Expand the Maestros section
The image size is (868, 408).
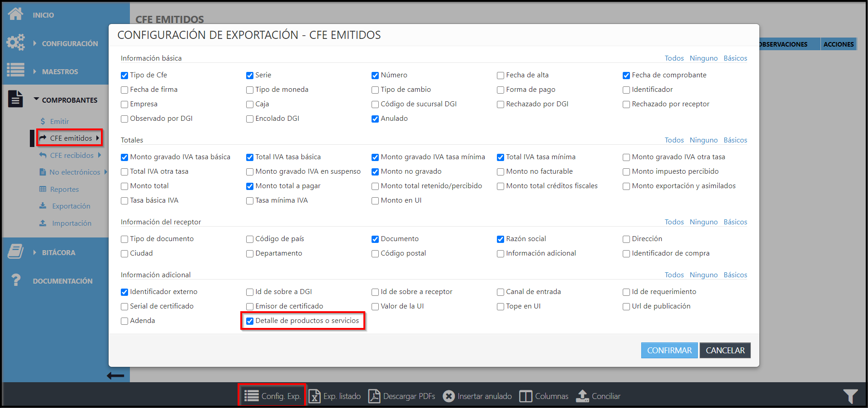(59, 71)
